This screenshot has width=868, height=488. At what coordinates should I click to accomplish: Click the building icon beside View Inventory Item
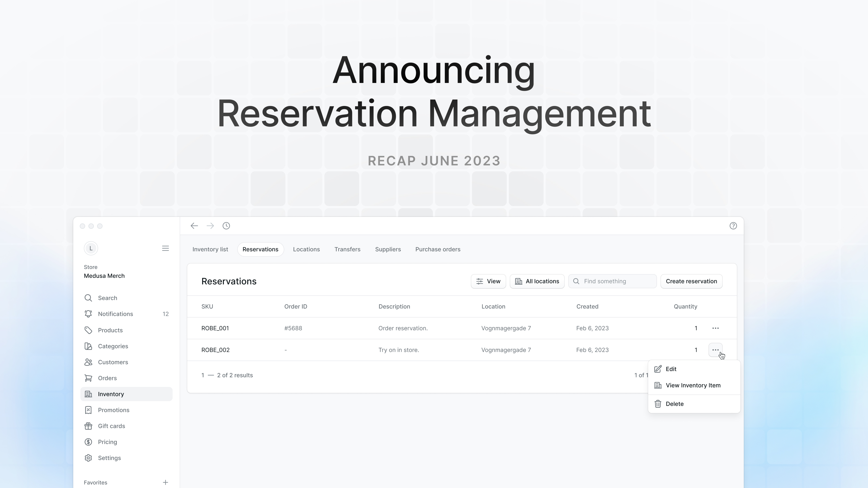click(x=658, y=385)
